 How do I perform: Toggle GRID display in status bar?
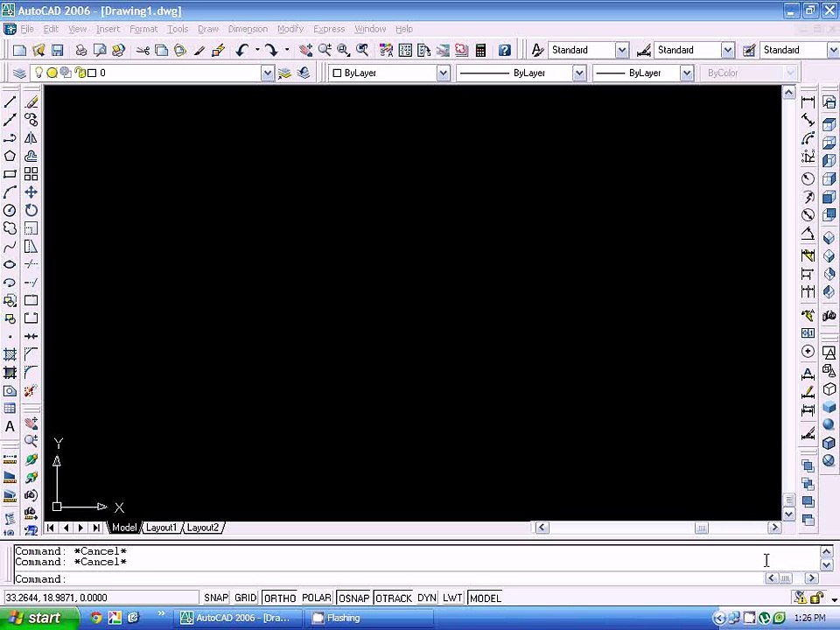point(245,598)
